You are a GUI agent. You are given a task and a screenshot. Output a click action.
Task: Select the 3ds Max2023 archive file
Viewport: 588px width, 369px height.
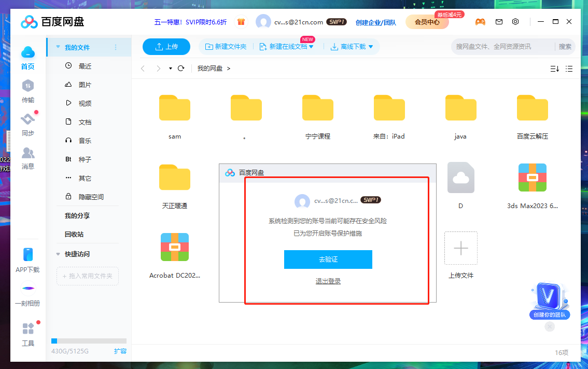coord(532,177)
